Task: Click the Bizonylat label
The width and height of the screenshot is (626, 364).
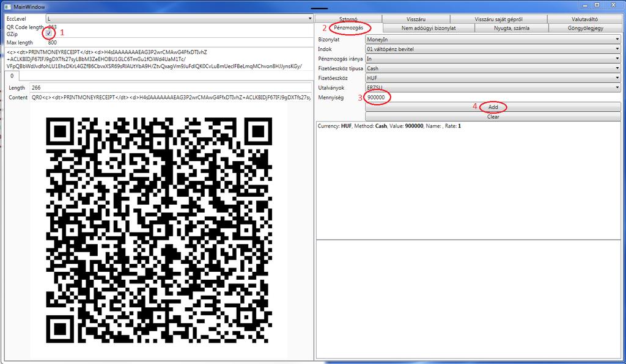Action: [x=328, y=40]
